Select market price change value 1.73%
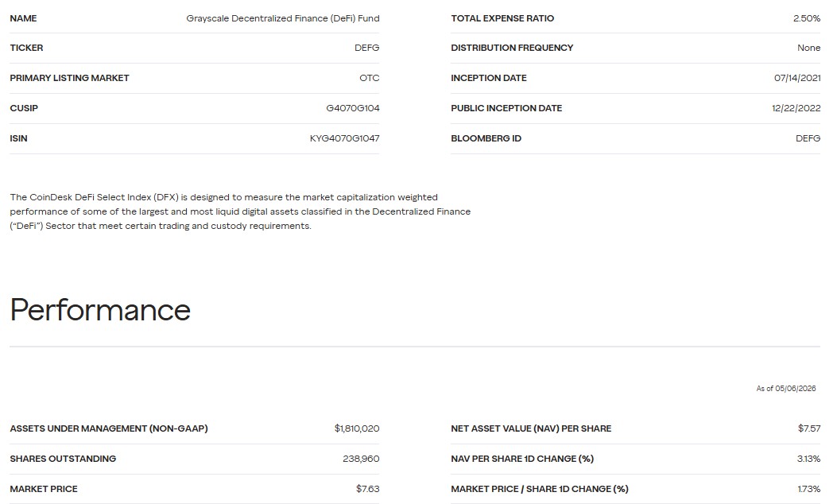Image resolution: width=837 pixels, height=504 pixels. pos(808,489)
